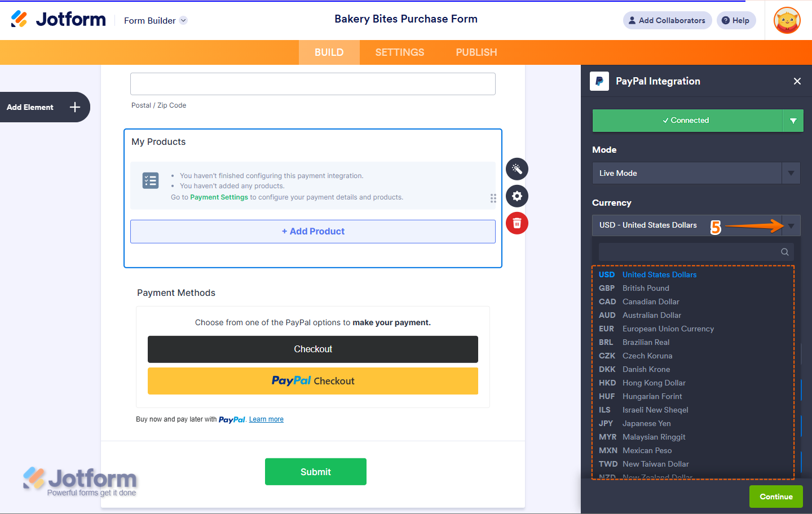Viewport: 812px width, 514px height.
Task: Delete the My Products element
Action: pos(517,223)
